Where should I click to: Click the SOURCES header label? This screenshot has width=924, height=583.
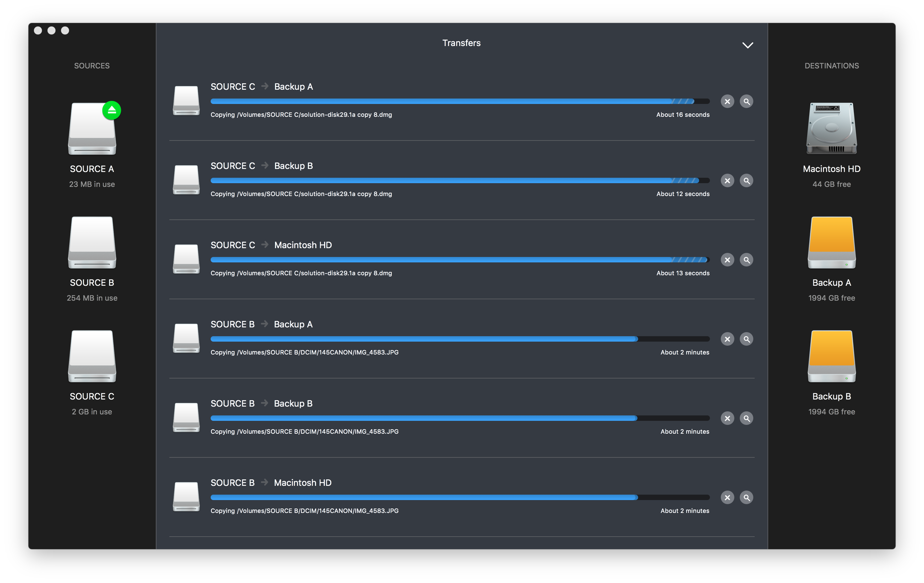pos(92,66)
